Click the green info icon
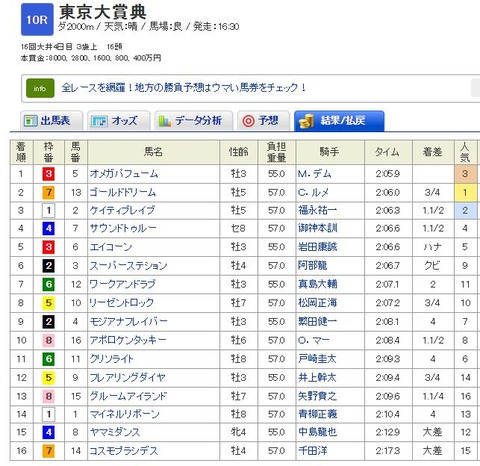 [40, 88]
